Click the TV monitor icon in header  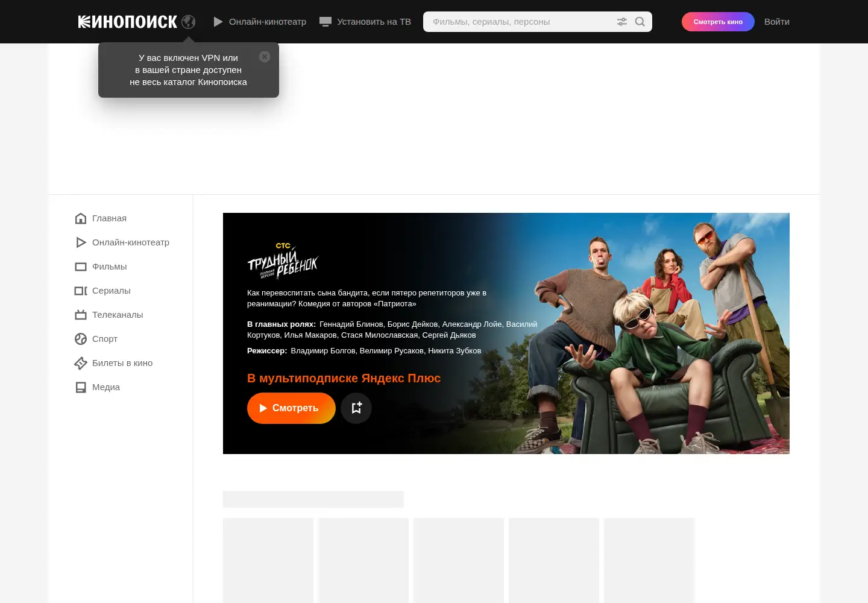pyautogui.click(x=325, y=22)
